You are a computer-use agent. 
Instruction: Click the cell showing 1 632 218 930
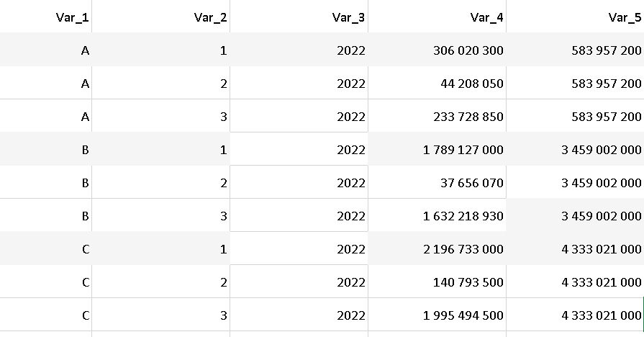click(x=463, y=216)
